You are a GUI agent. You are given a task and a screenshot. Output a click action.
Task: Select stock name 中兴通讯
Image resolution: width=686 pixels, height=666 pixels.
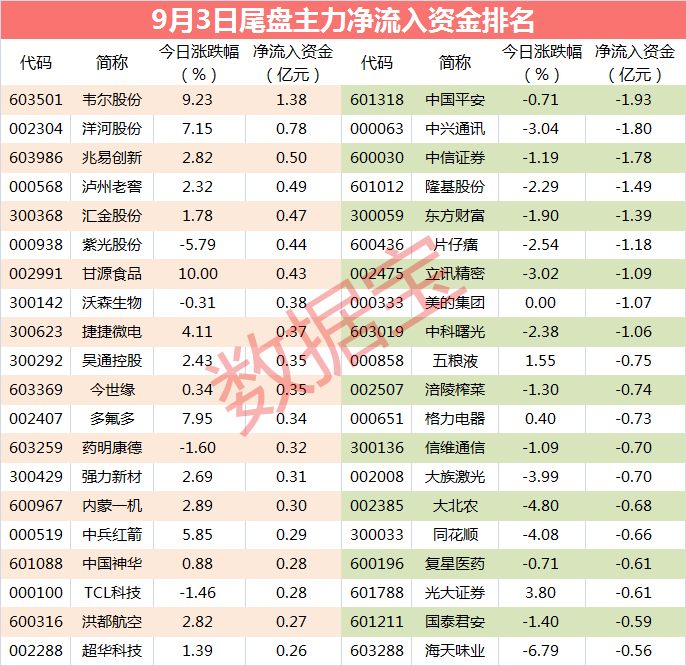coord(455,129)
